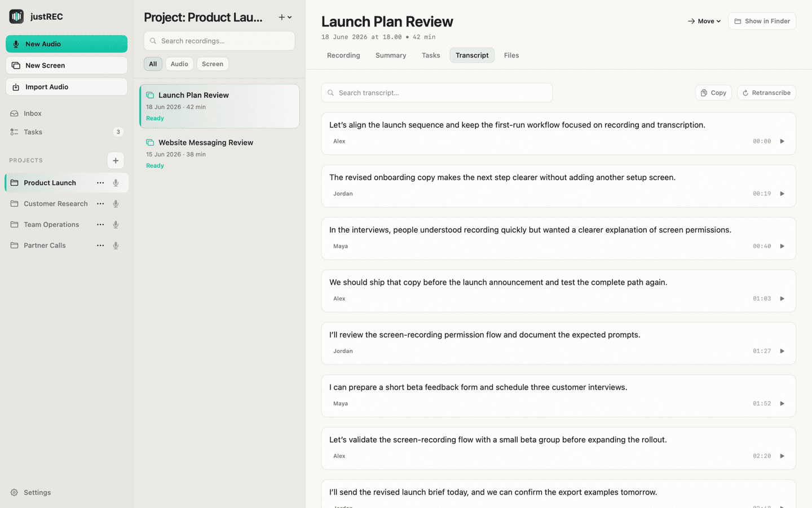Click speaker name Maya at 00:40
The width and height of the screenshot is (812, 508).
341,246
